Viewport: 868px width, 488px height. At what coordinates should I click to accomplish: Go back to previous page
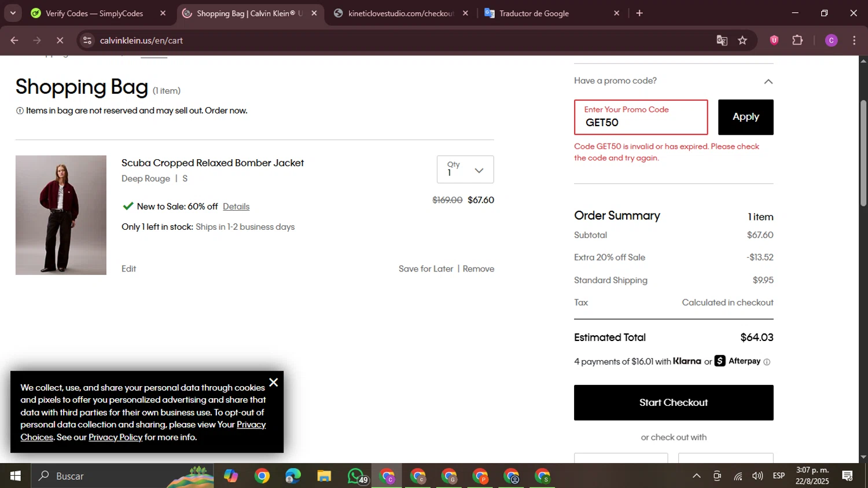pyautogui.click(x=14, y=41)
